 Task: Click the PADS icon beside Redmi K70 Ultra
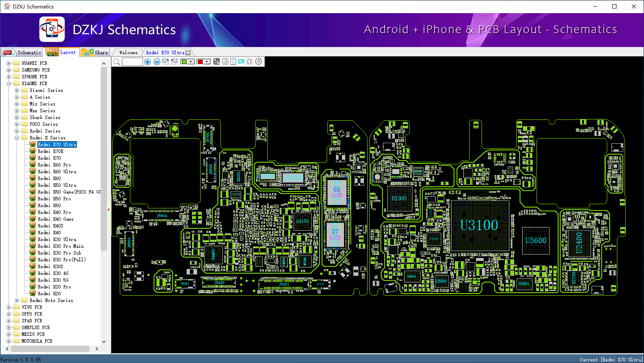(x=33, y=144)
